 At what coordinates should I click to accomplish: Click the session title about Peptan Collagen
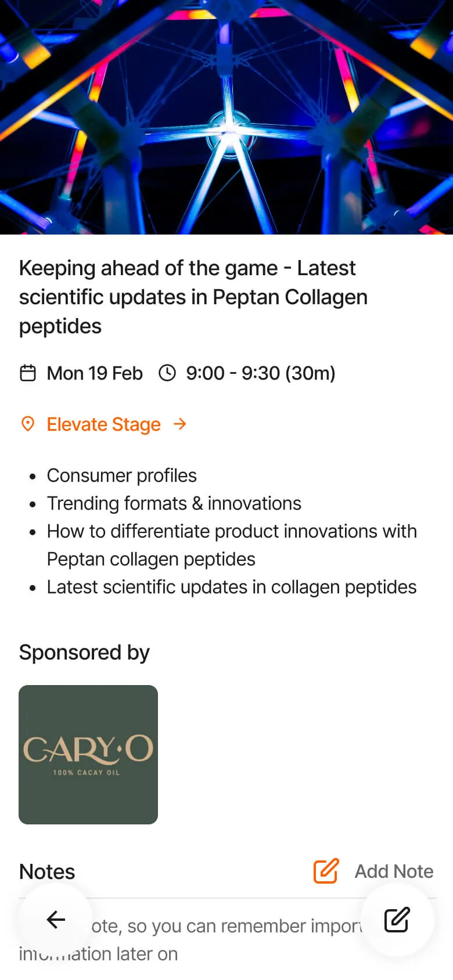point(193,297)
